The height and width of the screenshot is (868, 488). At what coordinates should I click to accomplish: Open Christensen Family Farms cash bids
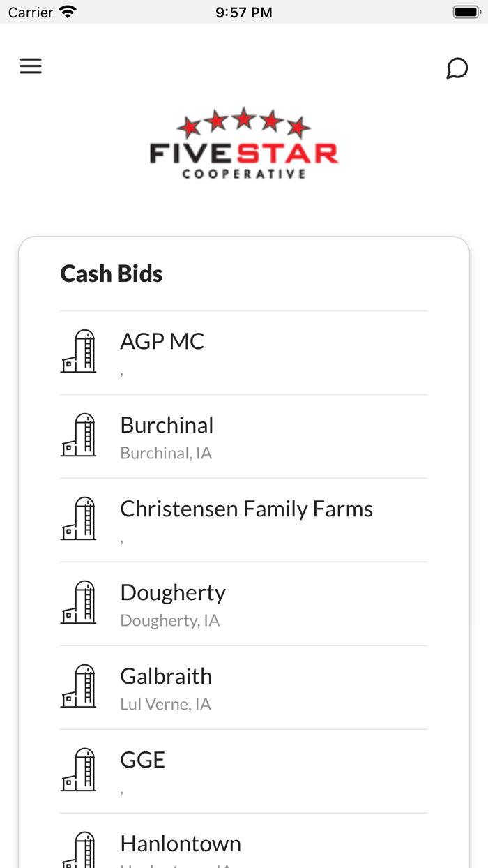246,509
